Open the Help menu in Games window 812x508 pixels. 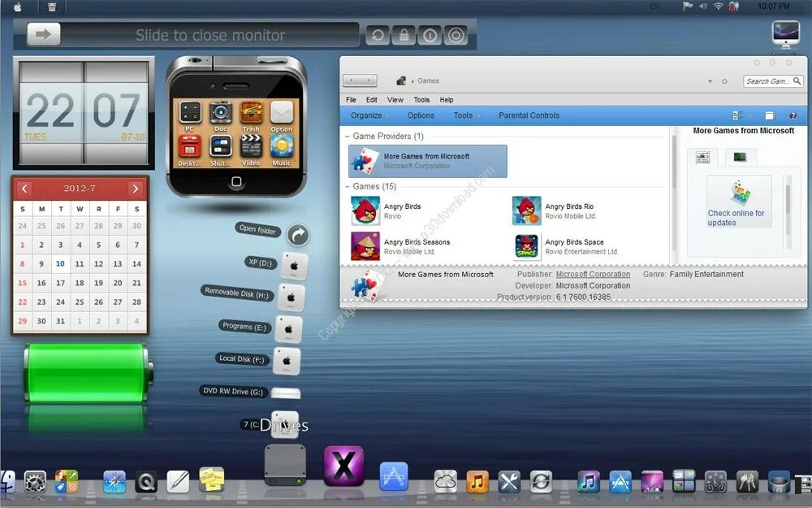coord(447,100)
